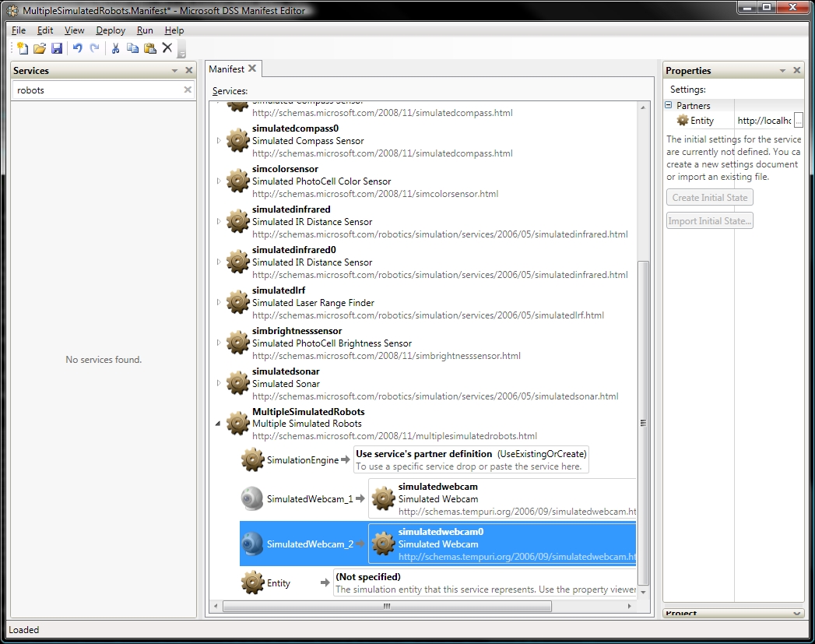Save the manifest with the floppy icon
This screenshot has width=815, height=644.
click(57, 48)
